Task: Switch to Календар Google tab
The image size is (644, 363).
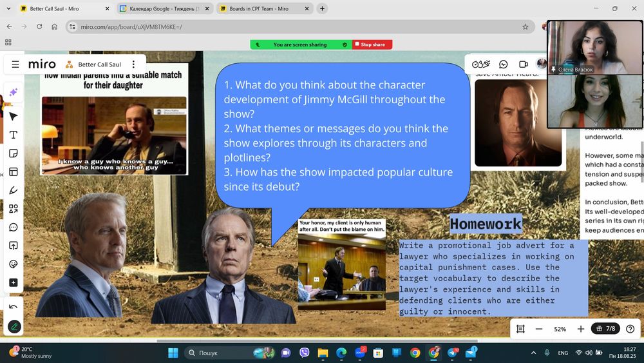Action: [x=164, y=8]
